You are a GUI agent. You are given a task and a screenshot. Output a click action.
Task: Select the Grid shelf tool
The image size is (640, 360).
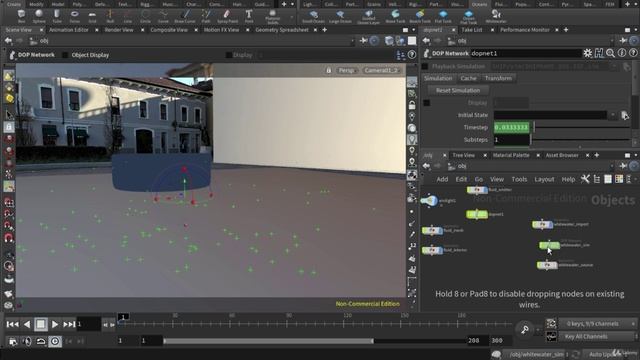92,16
